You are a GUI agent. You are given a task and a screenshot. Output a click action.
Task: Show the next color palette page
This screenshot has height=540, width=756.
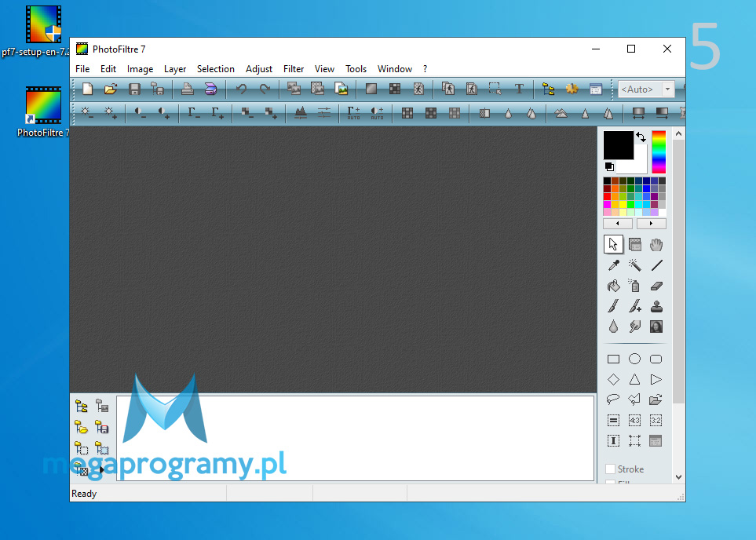(651, 224)
